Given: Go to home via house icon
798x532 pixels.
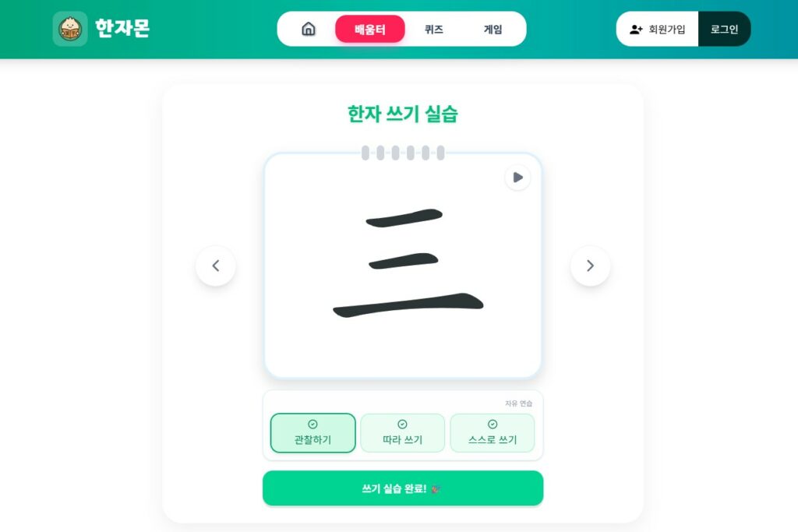Looking at the screenshot, I should click(x=309, y=29).
